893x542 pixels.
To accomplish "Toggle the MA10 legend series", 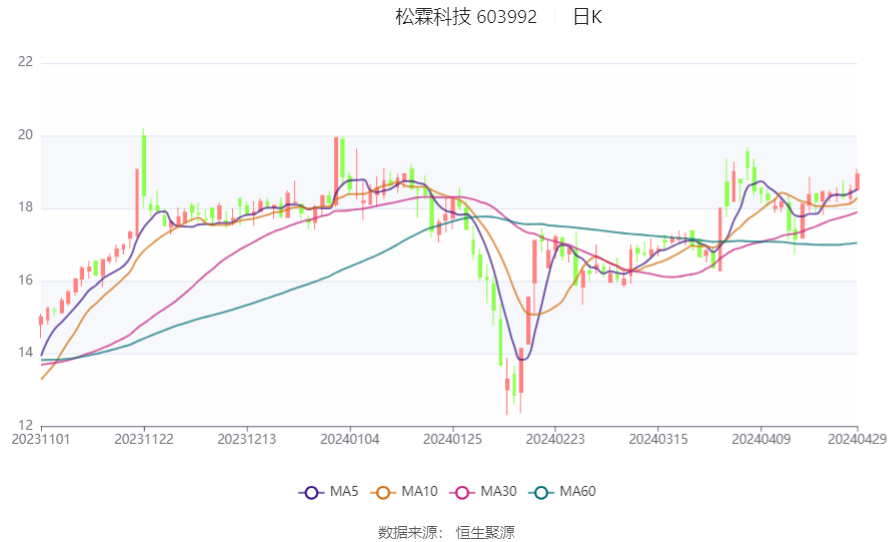I will pyautogui.click(x=404, y=492).
